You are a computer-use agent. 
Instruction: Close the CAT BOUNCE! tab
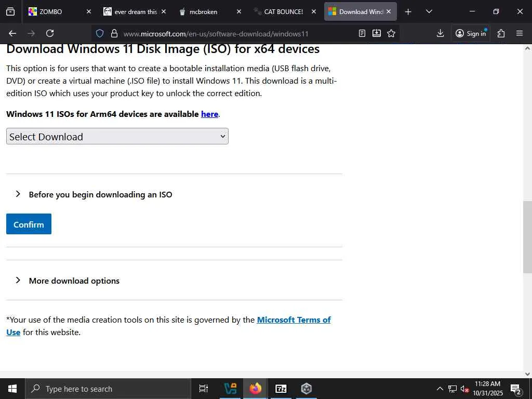[314, 11]
